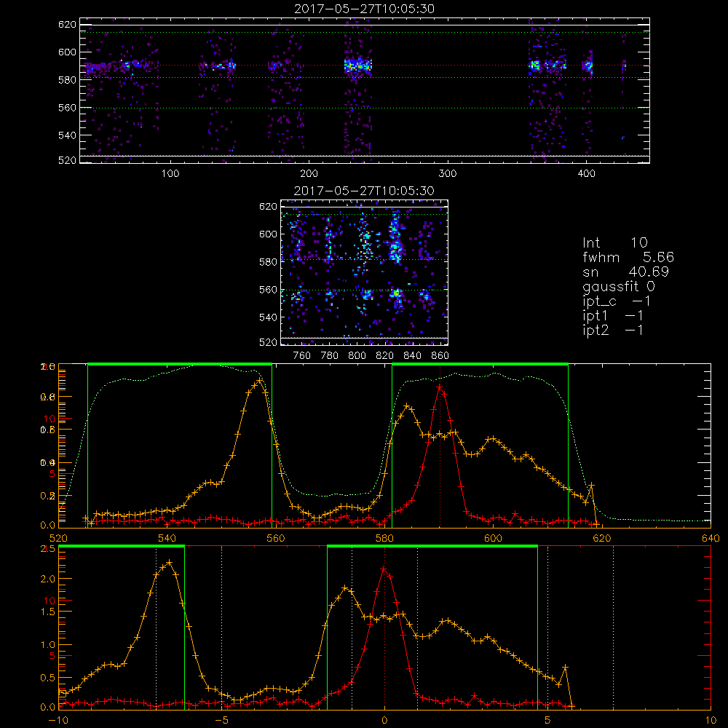Click x-axis label '200' of the wide image
Viewport: 728px width, 728px height.
[309, 174]
